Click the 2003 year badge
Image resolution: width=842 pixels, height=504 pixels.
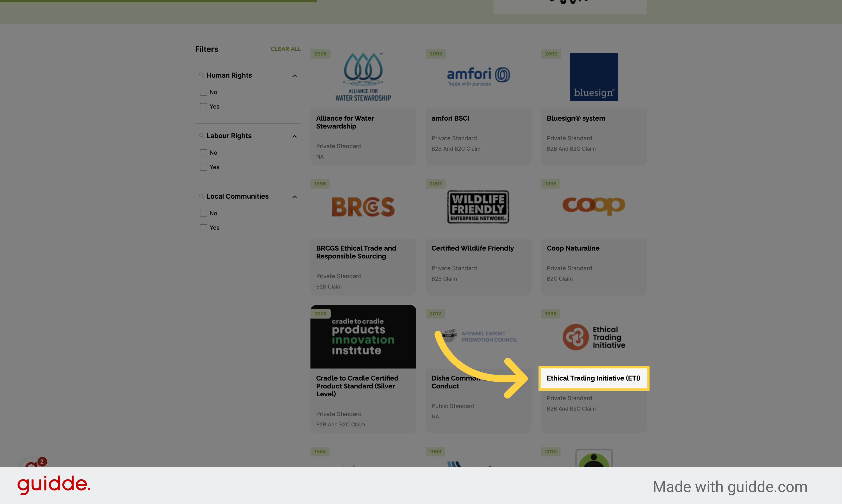click(436, 54)
